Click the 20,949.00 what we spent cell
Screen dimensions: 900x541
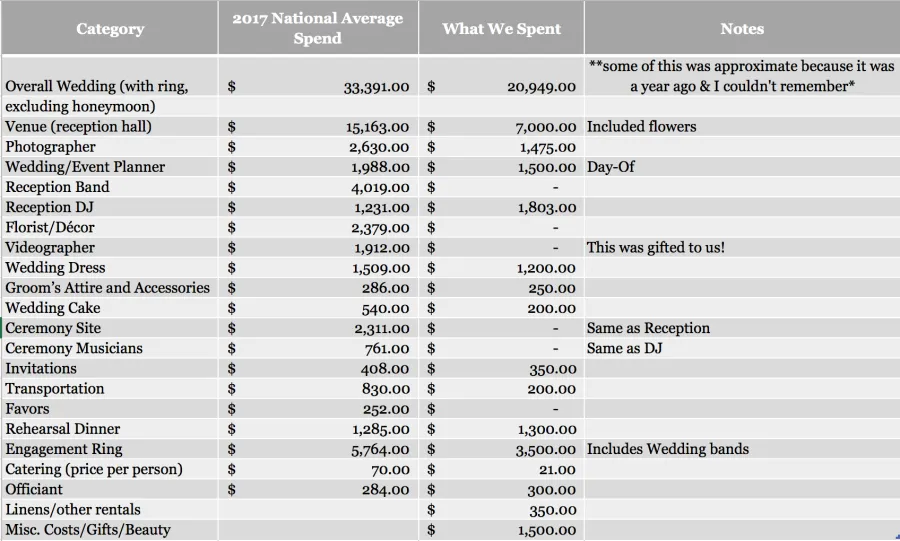[501, 87]
